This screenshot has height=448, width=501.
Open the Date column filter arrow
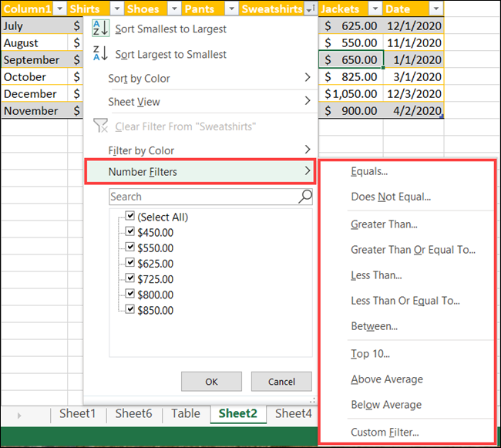pyautogui.click(x=435, y=9)
